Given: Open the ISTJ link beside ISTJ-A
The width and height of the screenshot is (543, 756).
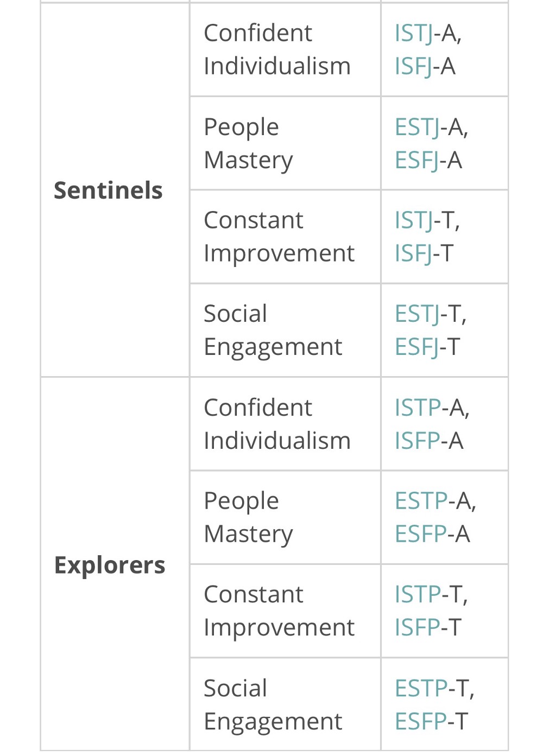Looking at the screenshot, I should pyautogui.click(x=414, y=33).
